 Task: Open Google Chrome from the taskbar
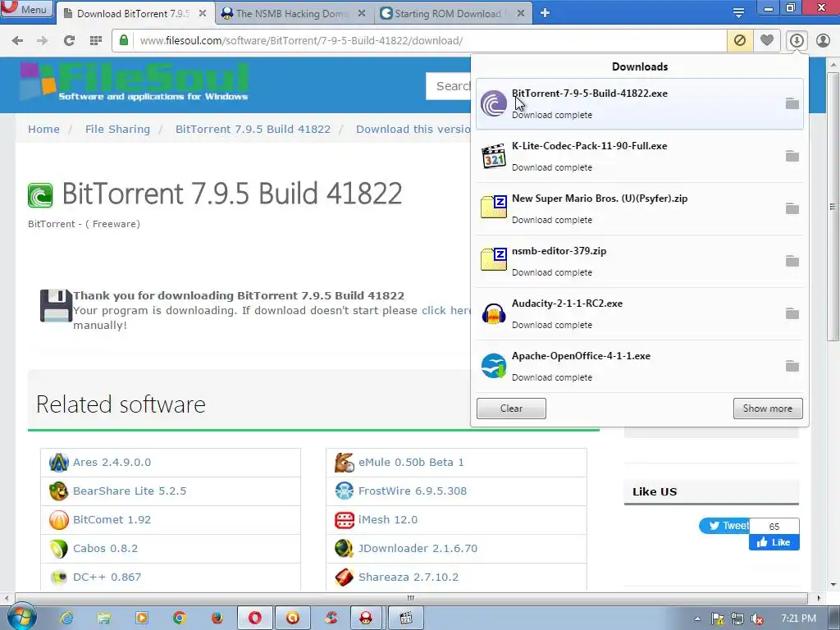click(180, 619)
